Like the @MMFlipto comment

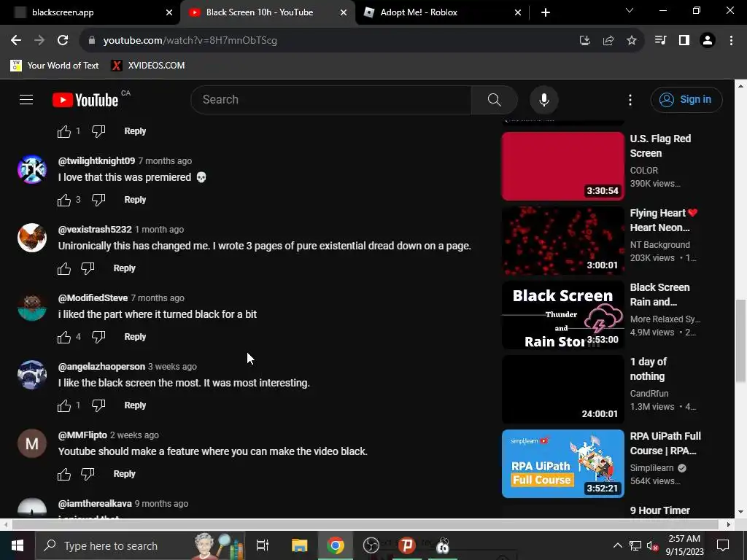click(64, 474)
